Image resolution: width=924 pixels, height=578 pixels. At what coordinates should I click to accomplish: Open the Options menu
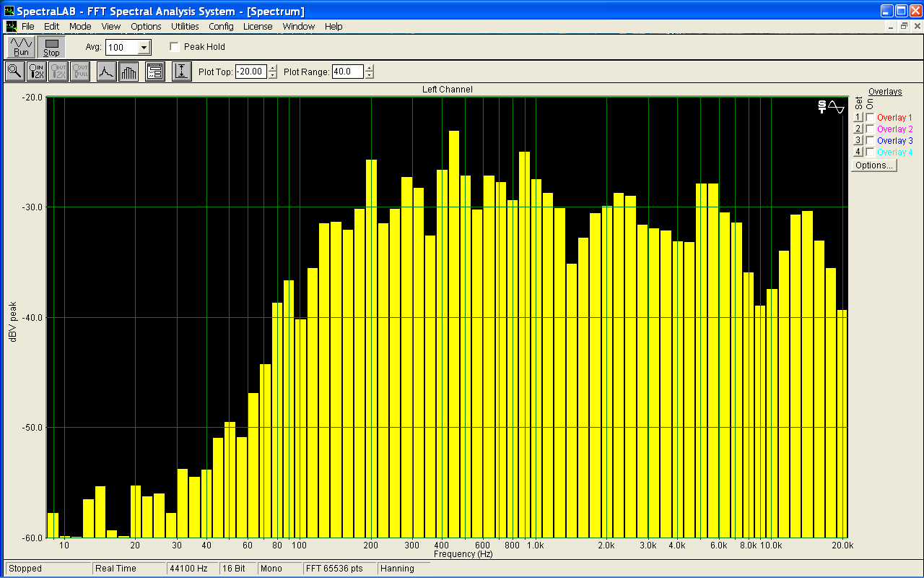[x=146, y=26]
